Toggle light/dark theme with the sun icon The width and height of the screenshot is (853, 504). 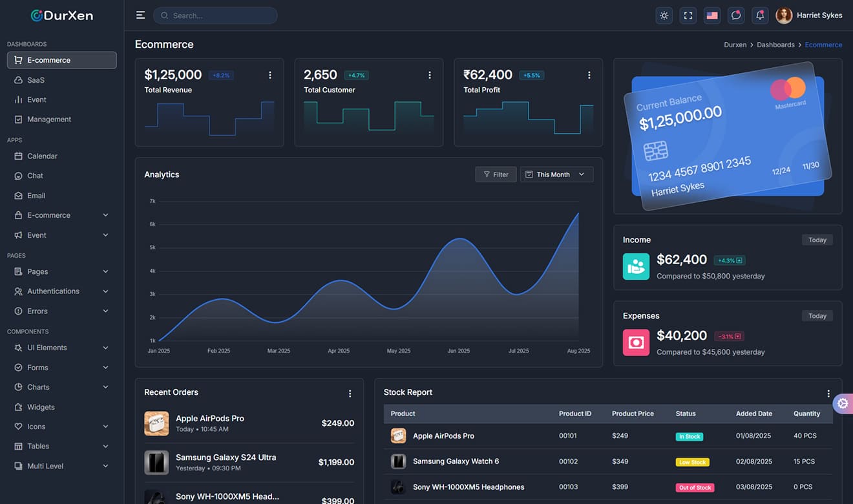click(664, 15)
